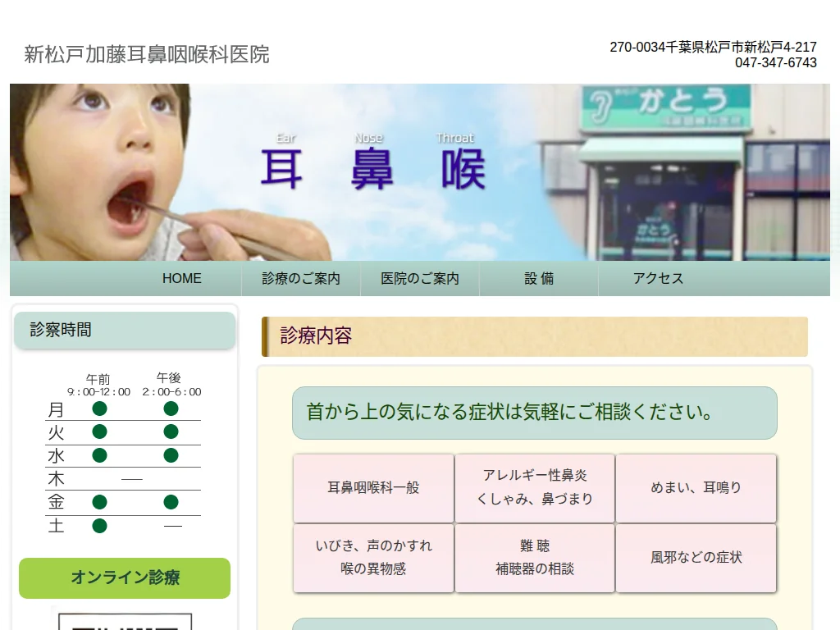Click the オンライン診療 green button
The width and height of the screenshot is (840, 630).
coord(124,578)
